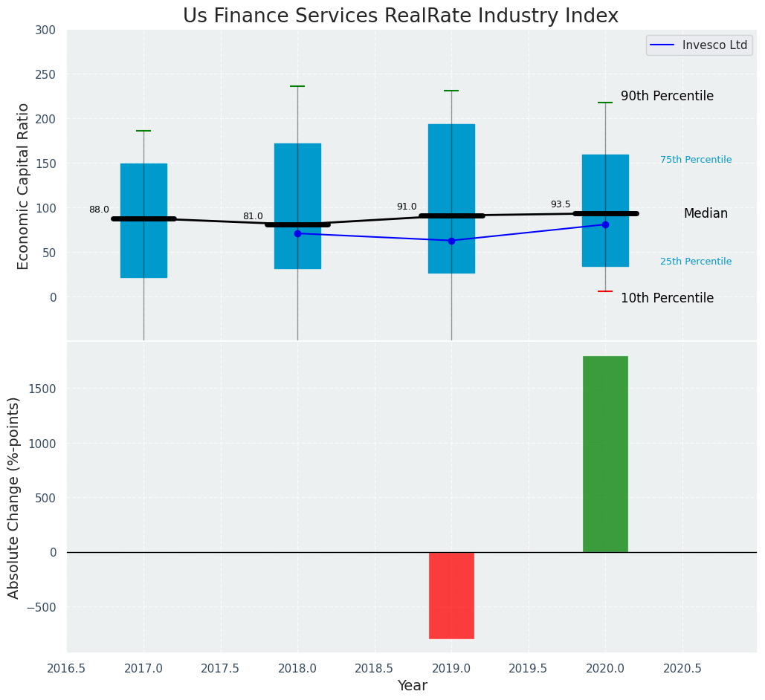Select the green 2020 positive change bar
The height and width of the screenshot is (700, 765).
tap(605, 454)
